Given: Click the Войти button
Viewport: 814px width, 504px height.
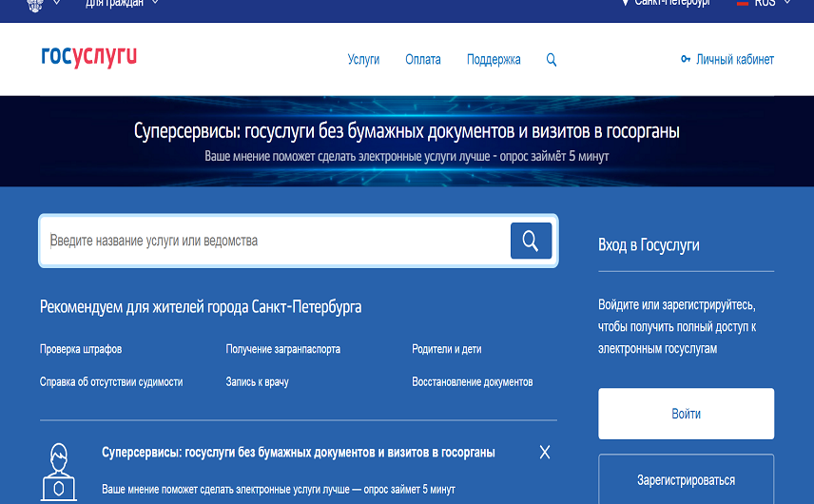Looking at the screenshot, I should point(686,414).
